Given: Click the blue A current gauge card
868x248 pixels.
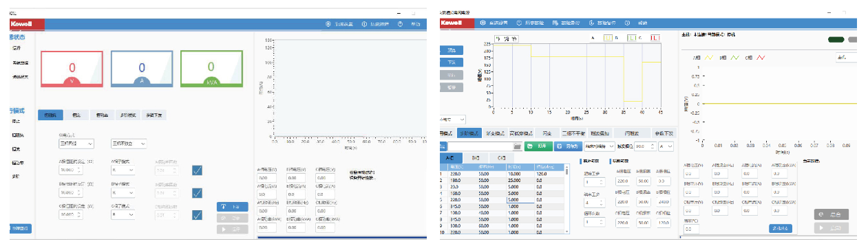Looking at the screenshot, I should (141, 68).
